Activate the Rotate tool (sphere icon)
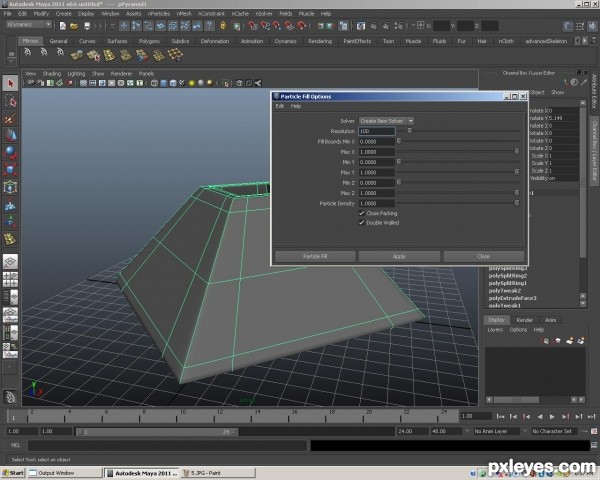 coord(10,152)
